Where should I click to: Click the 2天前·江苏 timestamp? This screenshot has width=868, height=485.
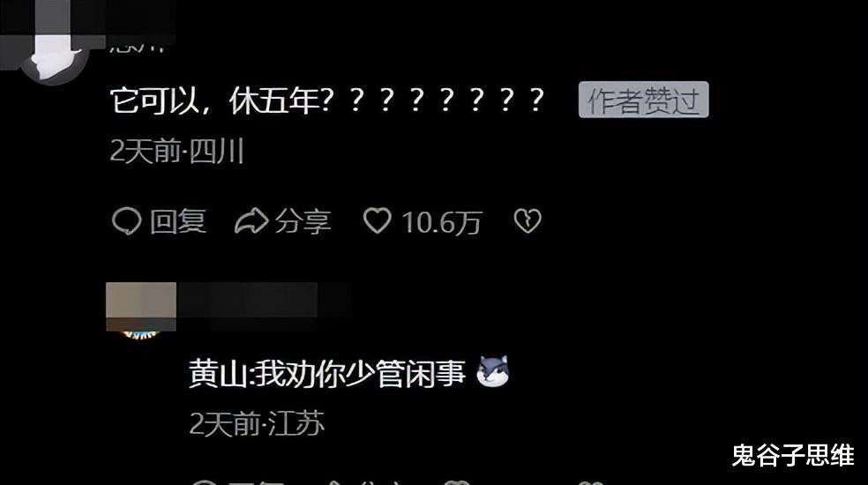(257, 424)
